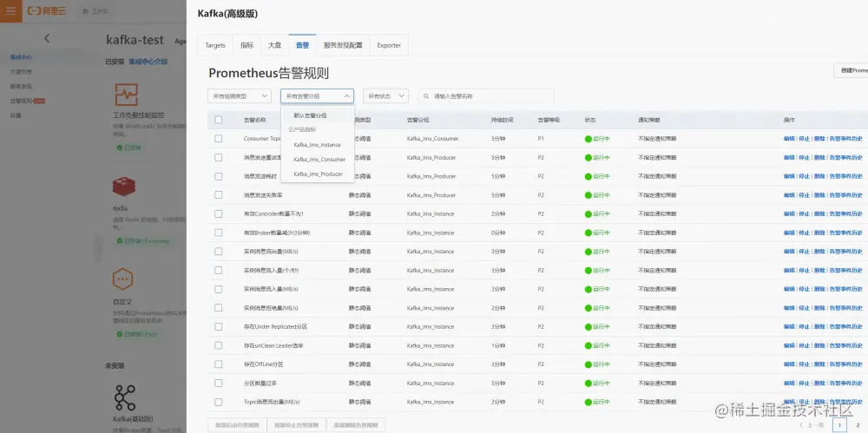The height and width of the screenshot is (433, 868).
Task: Click the 实例消息流出量(MB/s) alert name
Action: [271, 252]
